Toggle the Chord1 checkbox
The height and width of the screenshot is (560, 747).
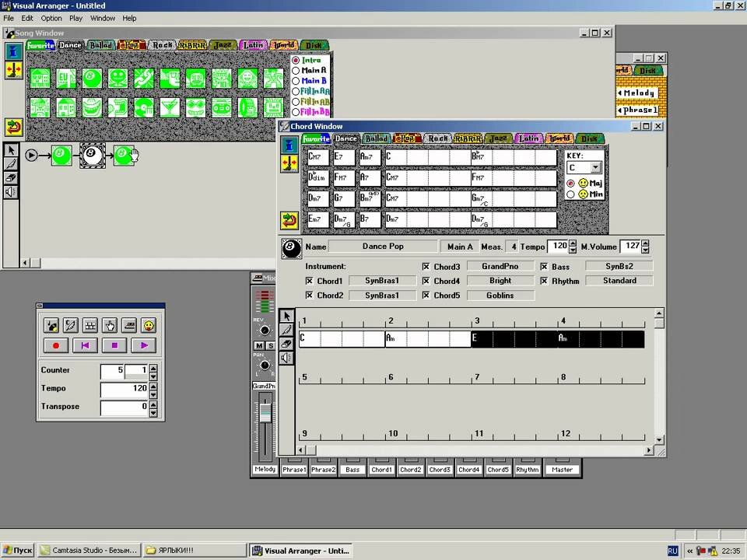click(309, 281)
